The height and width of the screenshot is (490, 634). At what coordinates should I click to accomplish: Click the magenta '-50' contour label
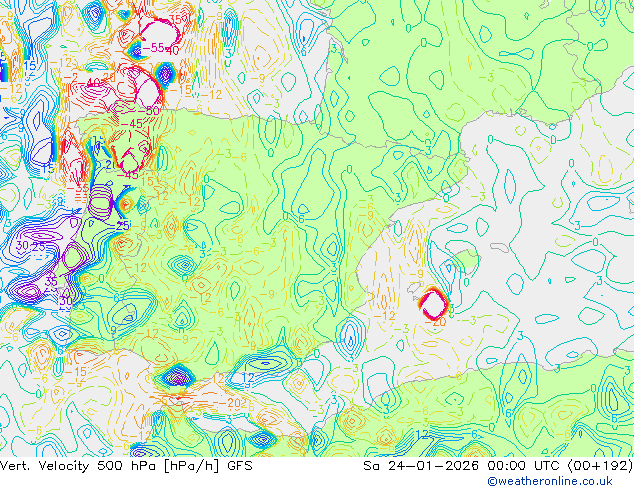click(x=148, y=110)
